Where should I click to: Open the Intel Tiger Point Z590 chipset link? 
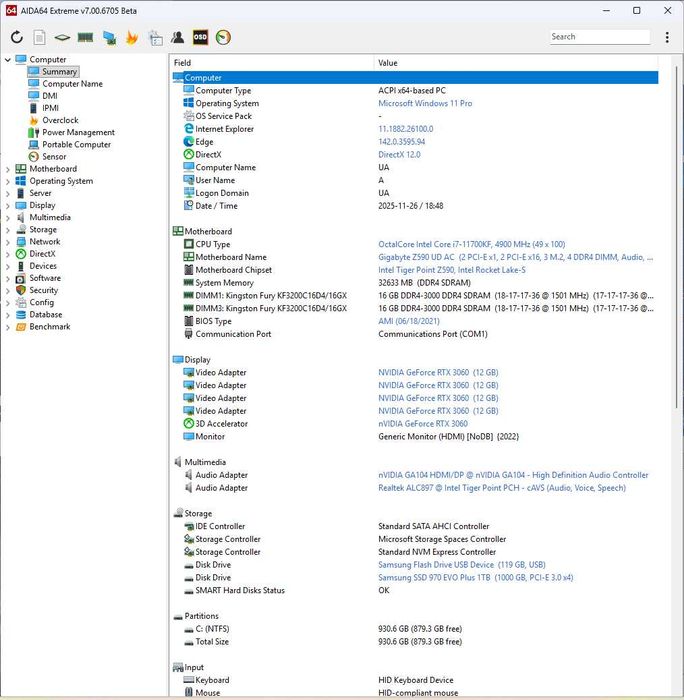pyautogui.click(x=452, y=270)
